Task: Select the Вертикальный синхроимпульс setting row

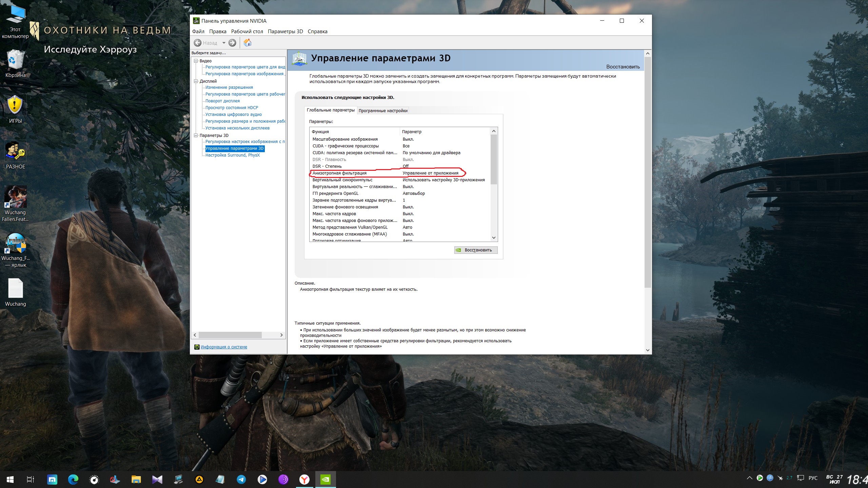Action: tap(342, 180)
